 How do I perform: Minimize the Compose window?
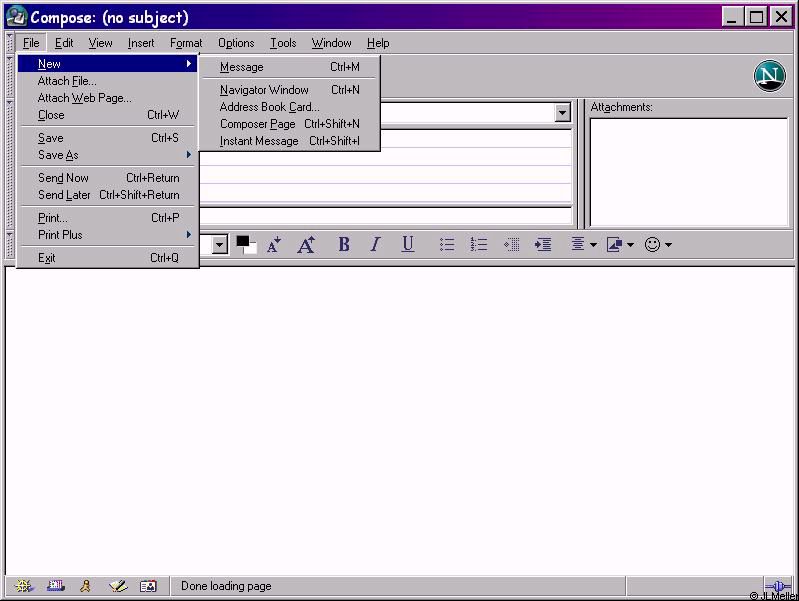[x=732, y=17]
